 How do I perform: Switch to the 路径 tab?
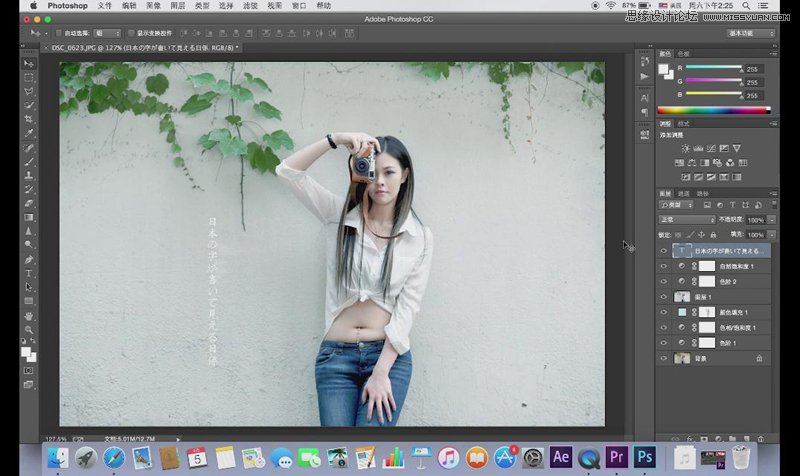703,193
